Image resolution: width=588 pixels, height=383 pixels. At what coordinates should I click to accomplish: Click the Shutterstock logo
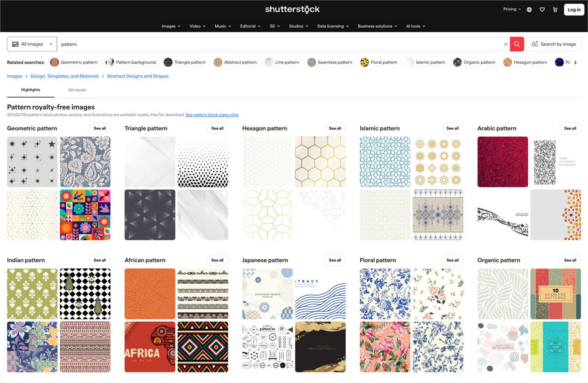coord(292,9)
